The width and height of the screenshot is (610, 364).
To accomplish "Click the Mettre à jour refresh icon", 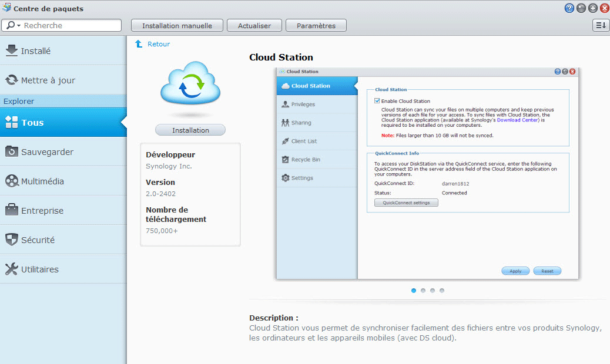I will [12, 80].
